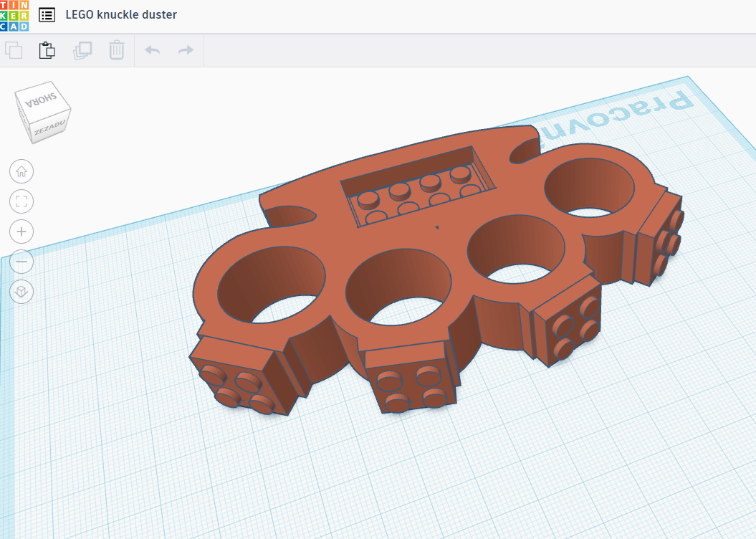
Task: Click the Duplicate toolbar icon
Action: (x=82, y=50)
